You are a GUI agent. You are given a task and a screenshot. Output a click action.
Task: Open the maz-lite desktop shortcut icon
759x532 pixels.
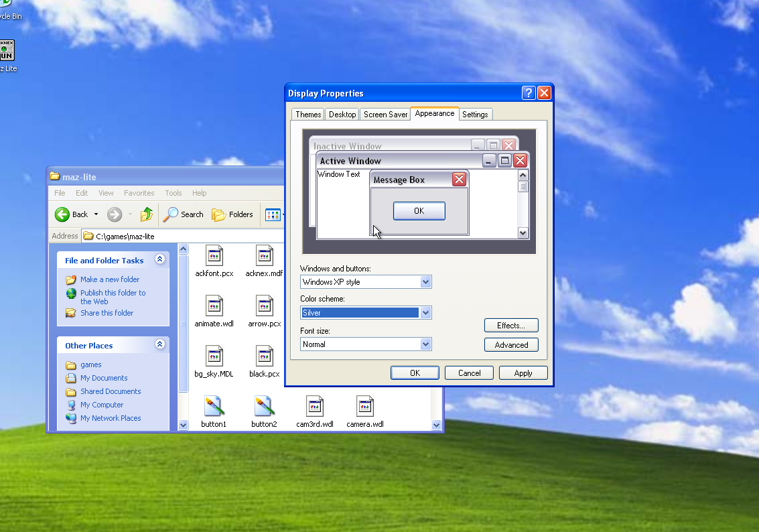tap(7, 50)
